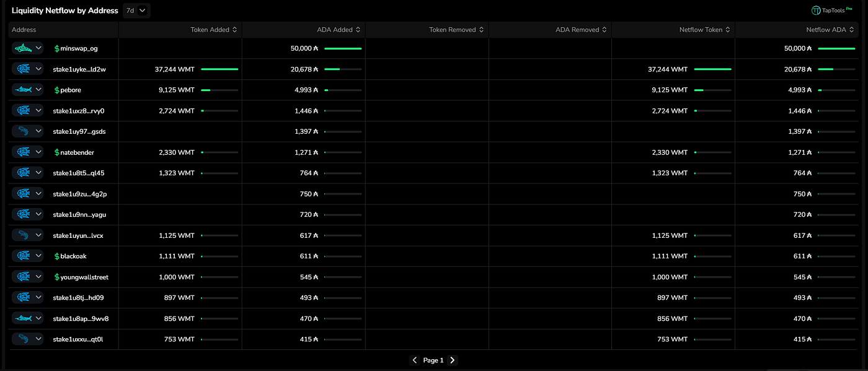Click the shark icon beside pebore
The width and height of the screenshot is (868, 371).
point(23,90)
